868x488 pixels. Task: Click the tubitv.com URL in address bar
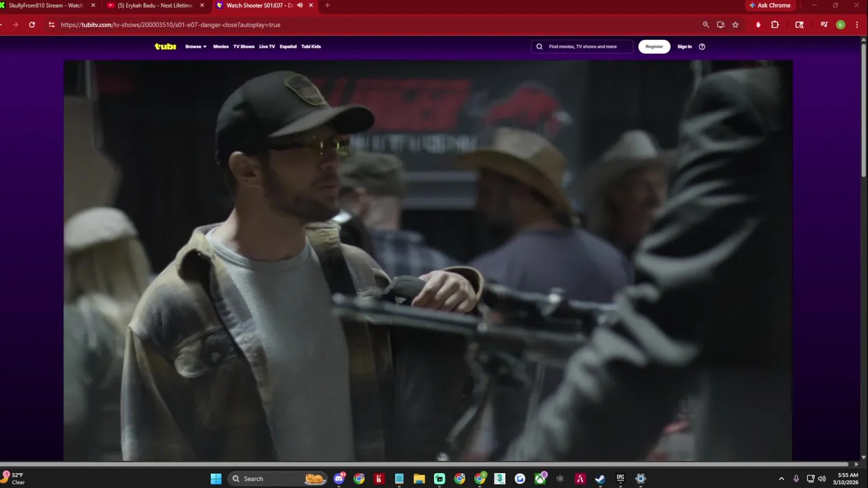coord(170,24)
